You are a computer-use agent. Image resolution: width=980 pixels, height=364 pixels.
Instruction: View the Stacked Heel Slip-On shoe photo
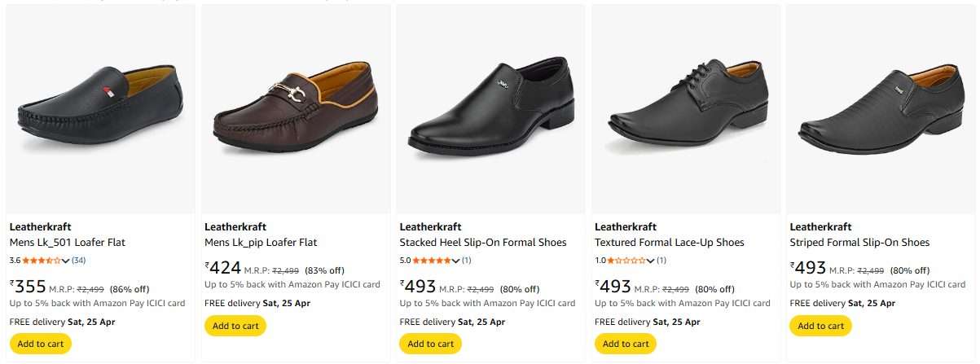(490, 109)
